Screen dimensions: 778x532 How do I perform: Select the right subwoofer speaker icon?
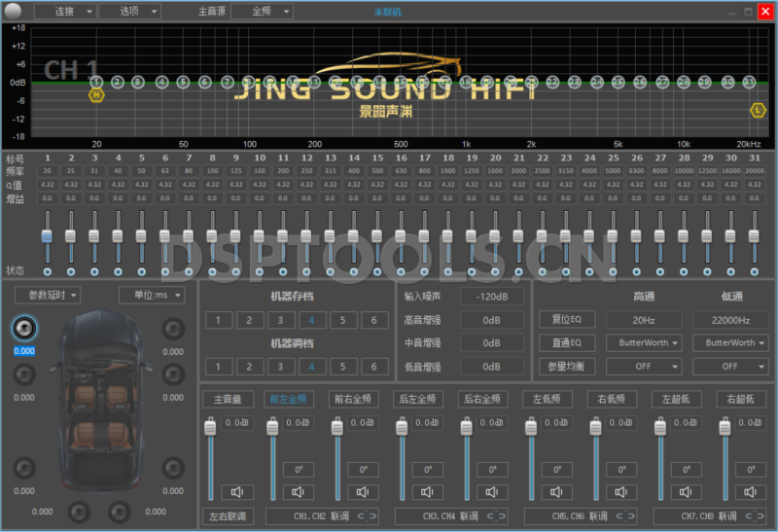click(x=119, y=512)
